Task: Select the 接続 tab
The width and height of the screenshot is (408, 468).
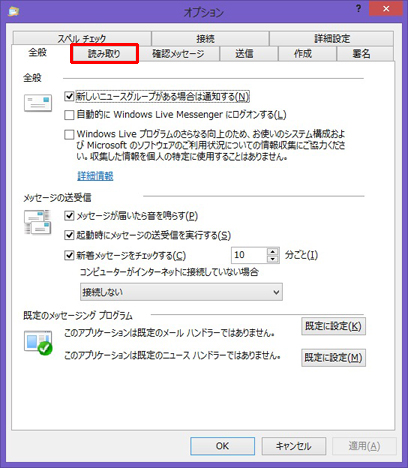Action: (210, 38)
